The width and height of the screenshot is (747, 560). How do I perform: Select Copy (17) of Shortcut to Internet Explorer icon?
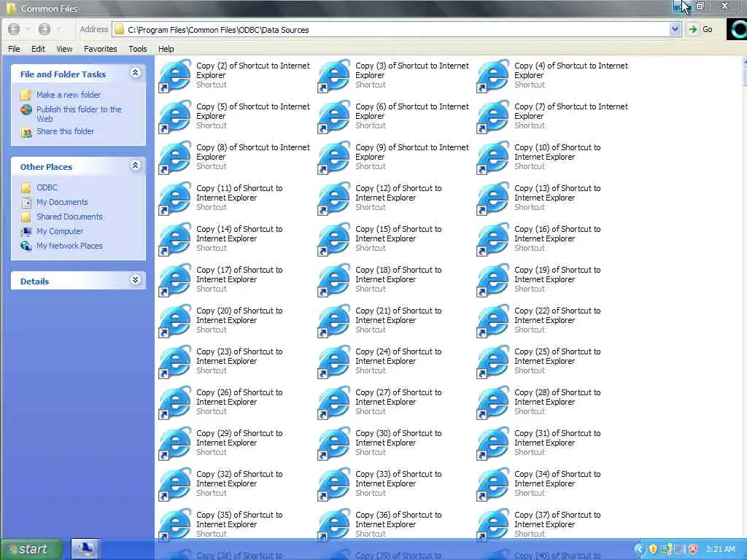[x=175, y=281]
